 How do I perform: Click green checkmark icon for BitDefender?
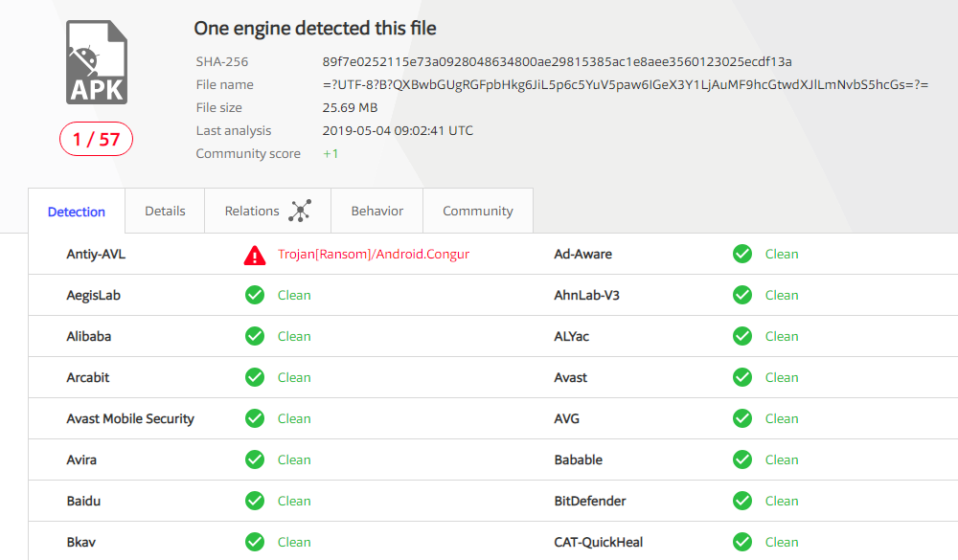tap(742, 501)
